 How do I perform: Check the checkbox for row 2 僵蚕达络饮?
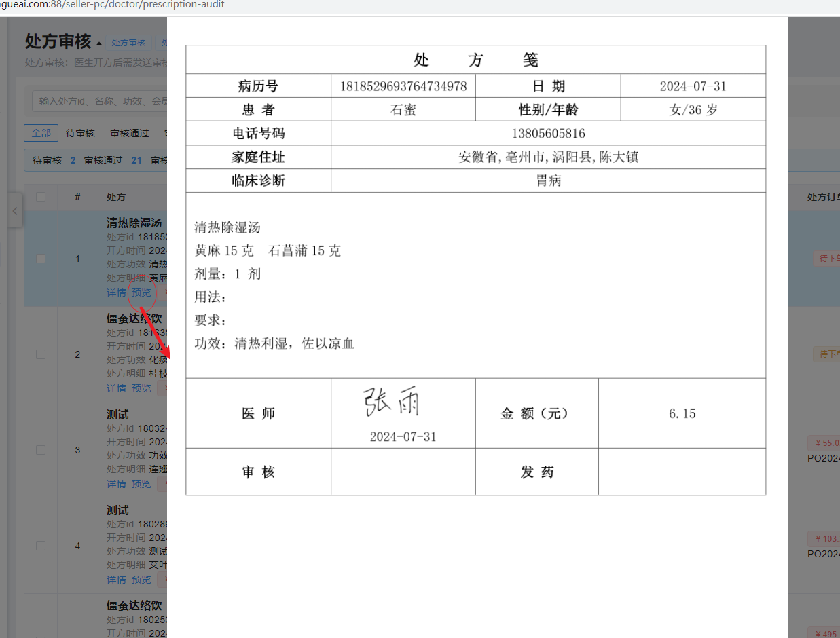41,354
